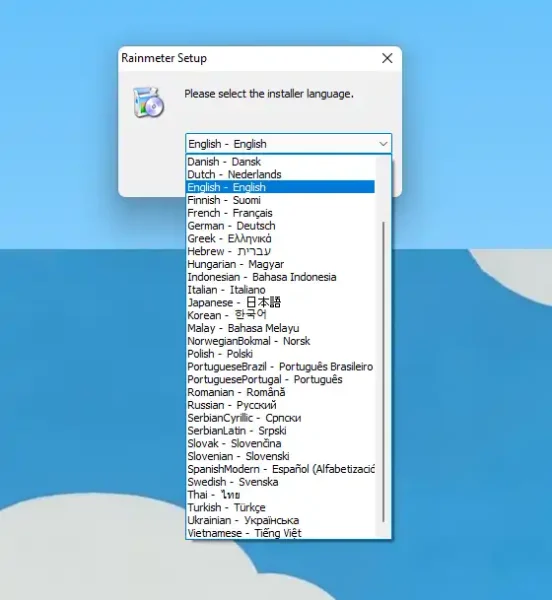This screenshot has height=600, width=552.
Task: Choose SerbianCyrillic - Српски
Action: click(x=280, y=418)
